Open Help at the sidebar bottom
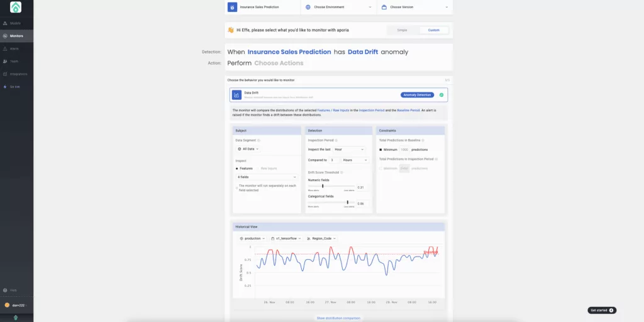 point(16,290)
